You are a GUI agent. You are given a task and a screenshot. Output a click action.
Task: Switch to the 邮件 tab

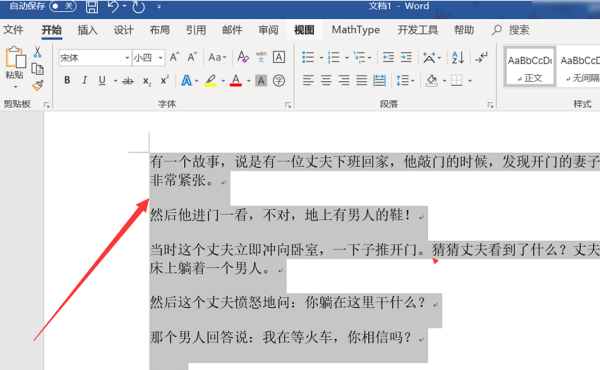pos(232,30)
